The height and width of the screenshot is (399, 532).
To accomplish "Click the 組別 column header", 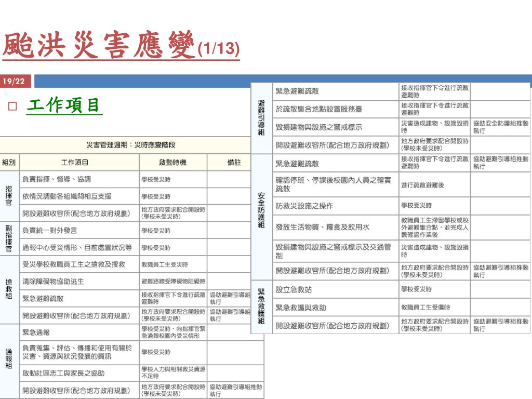I will pos(9,162).
